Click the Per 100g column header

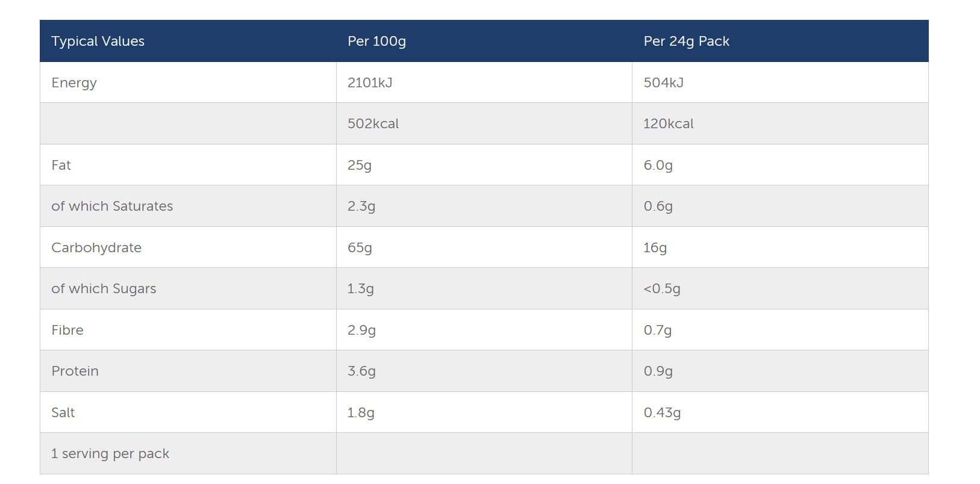pyautogui.click(x=376, y=42)
